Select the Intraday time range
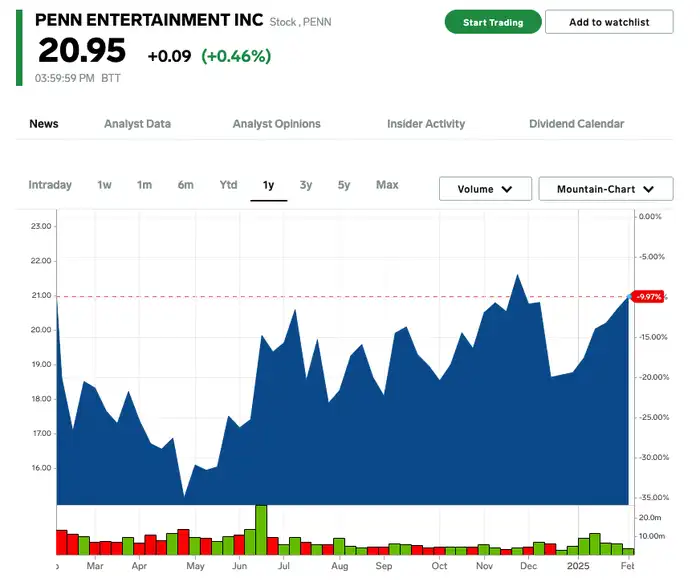 pyautogui.click(x=50, y=185)
